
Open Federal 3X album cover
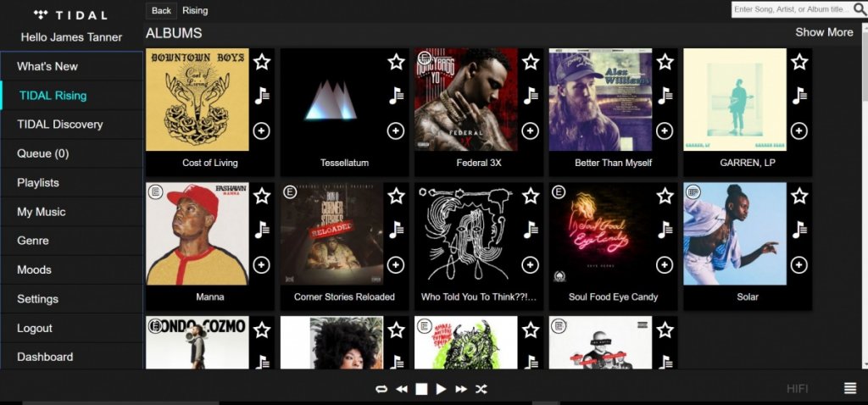pyautogui.click(x=466, y=100)
